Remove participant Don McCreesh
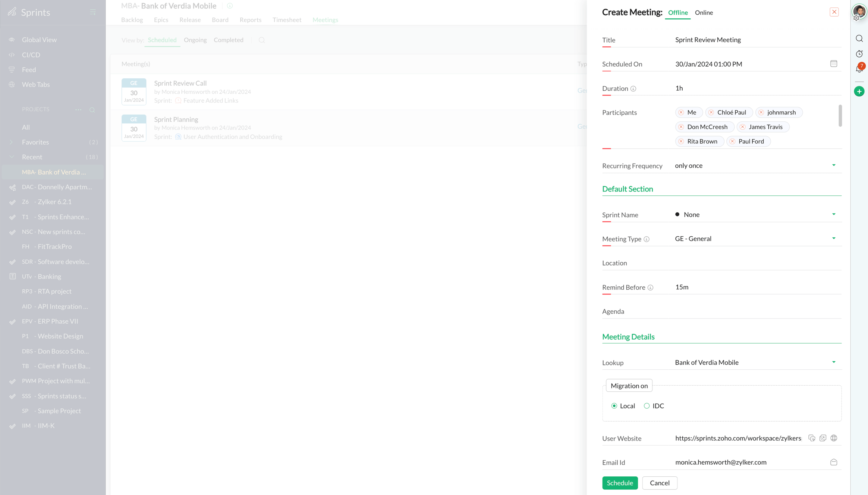Screen dimensions: 868x495 (x=681, y=127)
